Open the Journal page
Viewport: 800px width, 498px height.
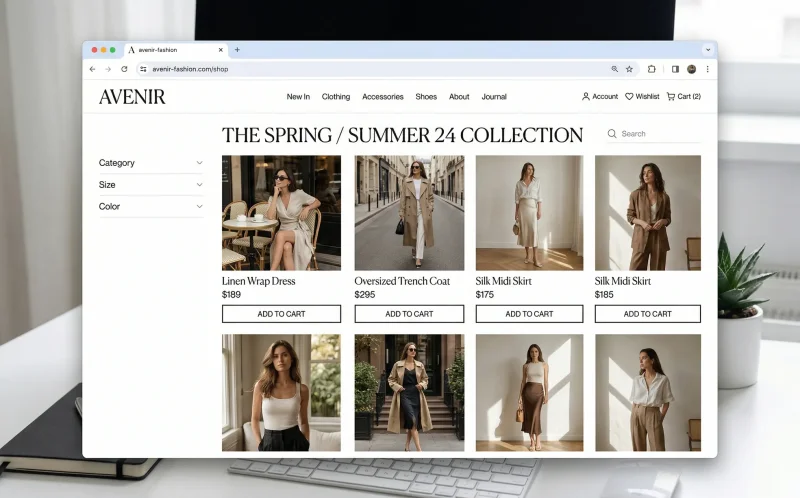[x=494, y=97]
